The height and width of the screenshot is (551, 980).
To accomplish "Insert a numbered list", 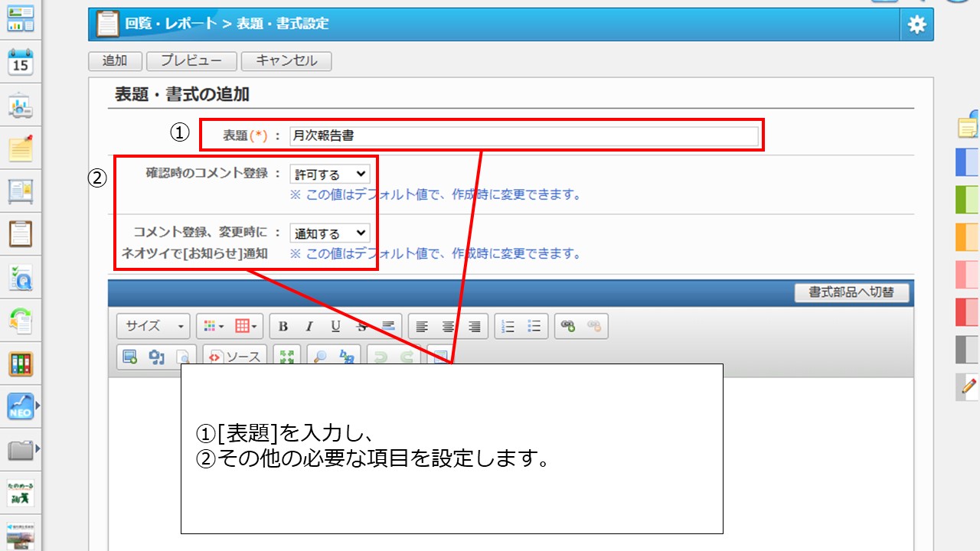I will click(508, 327).
